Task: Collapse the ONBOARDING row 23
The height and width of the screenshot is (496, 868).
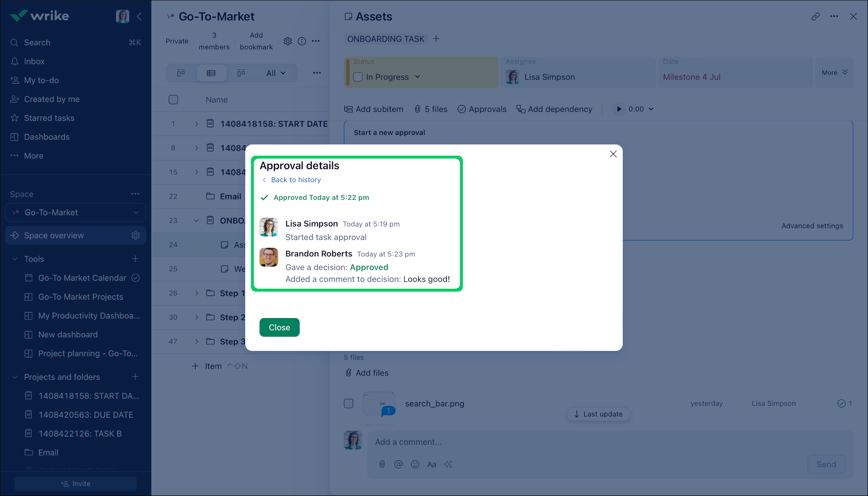Action: [x=197, y=220]
